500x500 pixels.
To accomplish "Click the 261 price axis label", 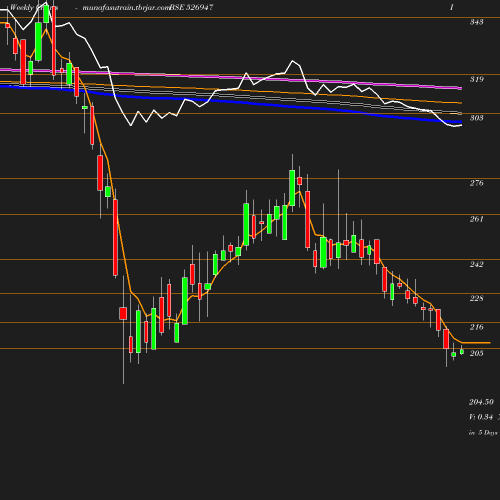I will 476,219.
